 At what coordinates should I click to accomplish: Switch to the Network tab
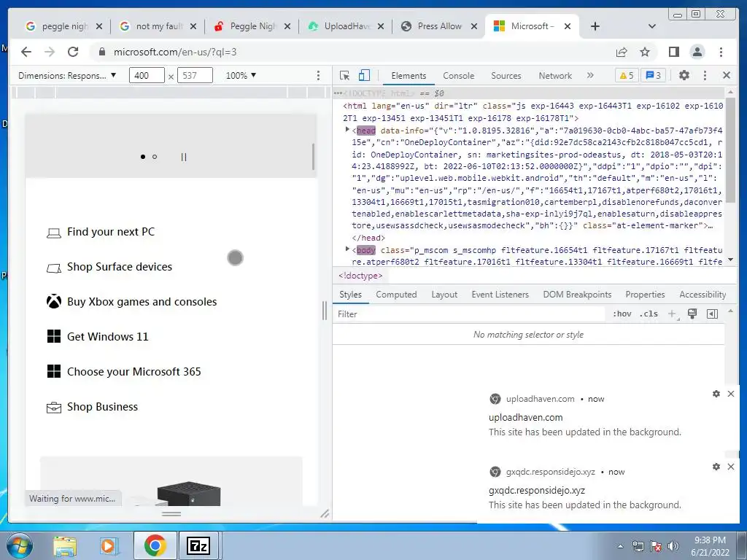[x=555, y=75]
